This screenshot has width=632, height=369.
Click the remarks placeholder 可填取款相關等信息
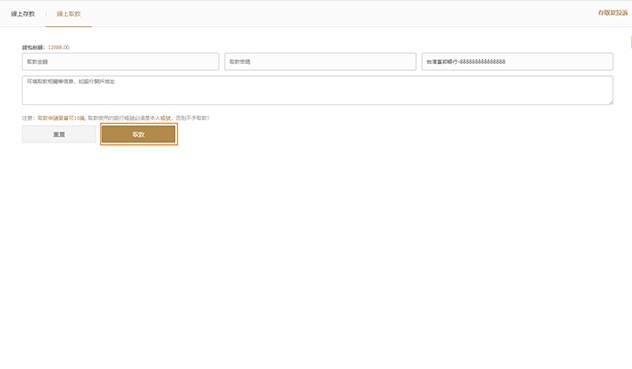[x=51, y=81]
